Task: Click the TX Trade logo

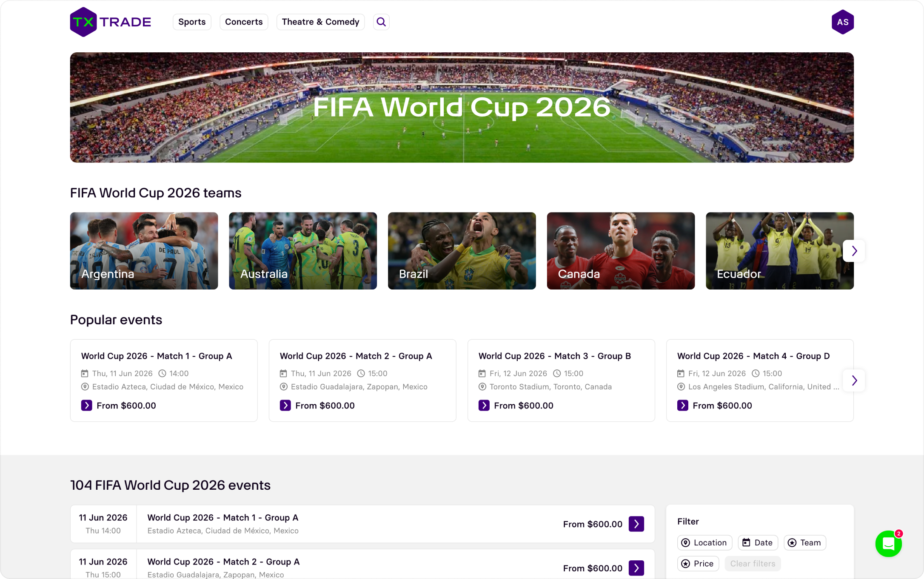Action: click(x=111, y=22)
